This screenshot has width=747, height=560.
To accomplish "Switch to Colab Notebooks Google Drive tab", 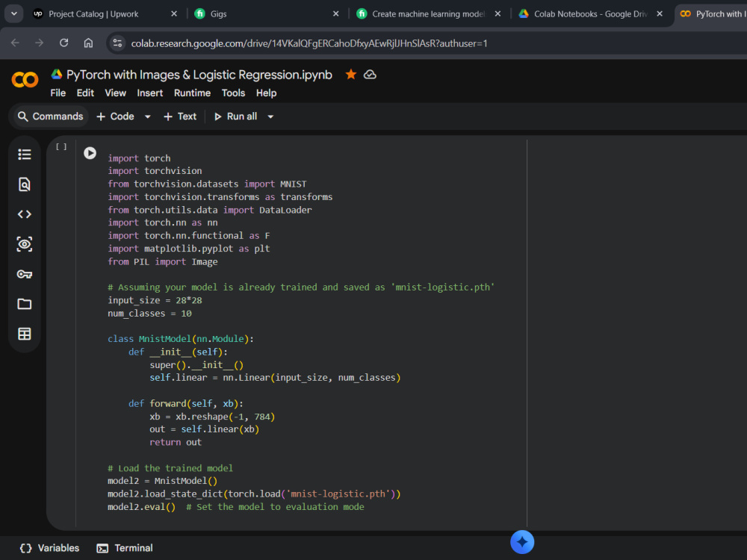I will tap(590, 13).
